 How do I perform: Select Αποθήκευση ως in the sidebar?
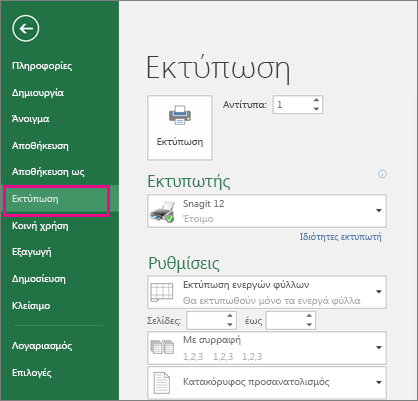click(x=48, y=172)
